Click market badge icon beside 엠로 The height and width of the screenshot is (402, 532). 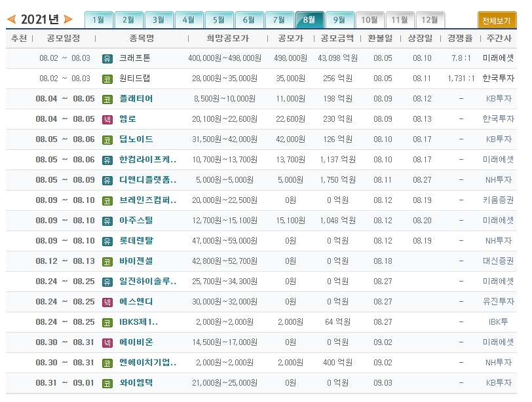107,120
